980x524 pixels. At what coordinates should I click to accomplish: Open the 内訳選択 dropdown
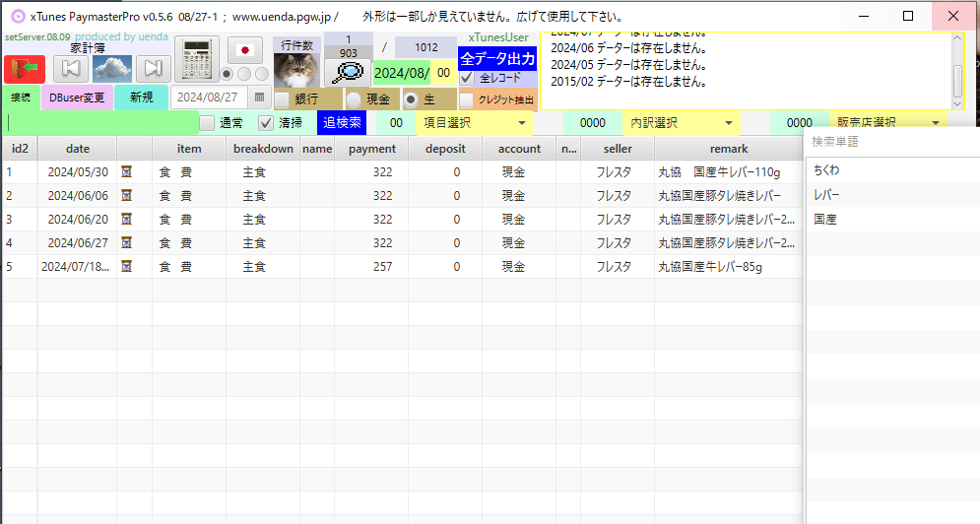tap(729, 123)
